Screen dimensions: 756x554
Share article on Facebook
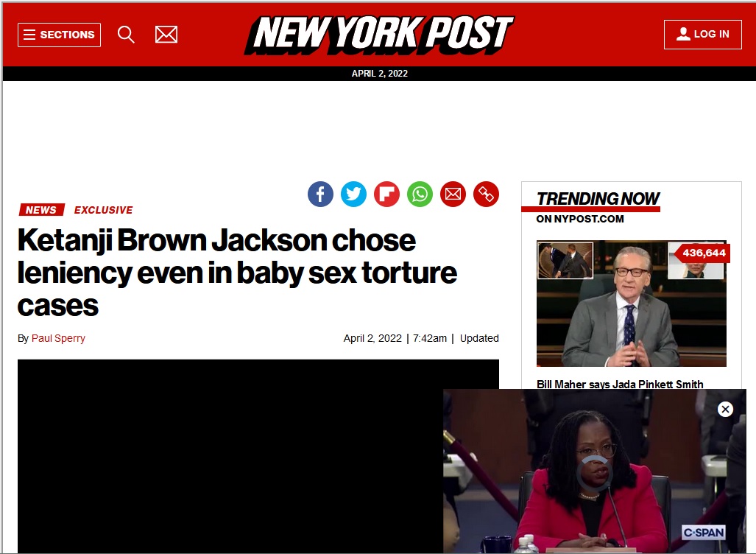pyautogui.click(x=321, y=194)
